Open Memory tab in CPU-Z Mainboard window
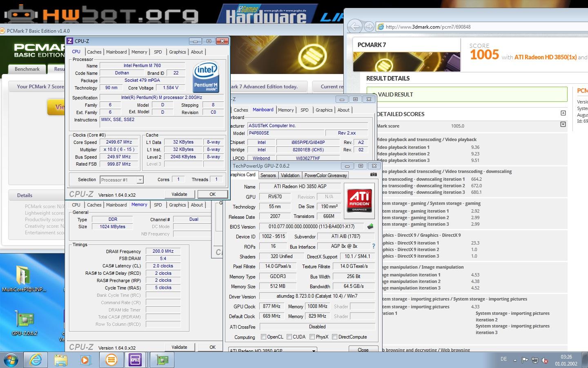The height and width of the screenshot is (368, 588). click(x=286, y=110)
